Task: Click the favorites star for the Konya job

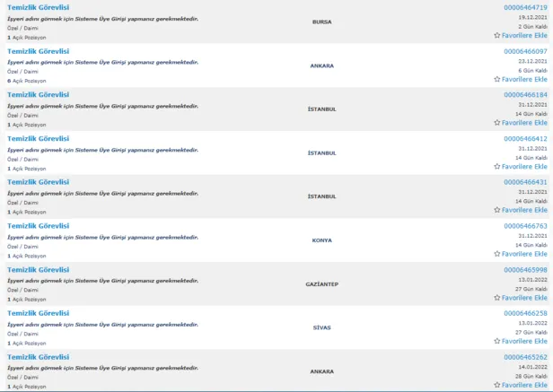Action: [x=497, y=254]
